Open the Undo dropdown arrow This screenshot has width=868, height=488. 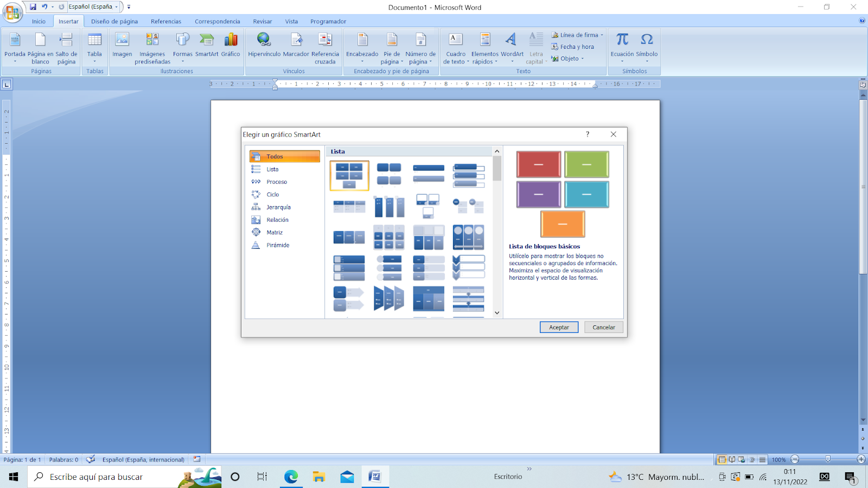[53, 7]
